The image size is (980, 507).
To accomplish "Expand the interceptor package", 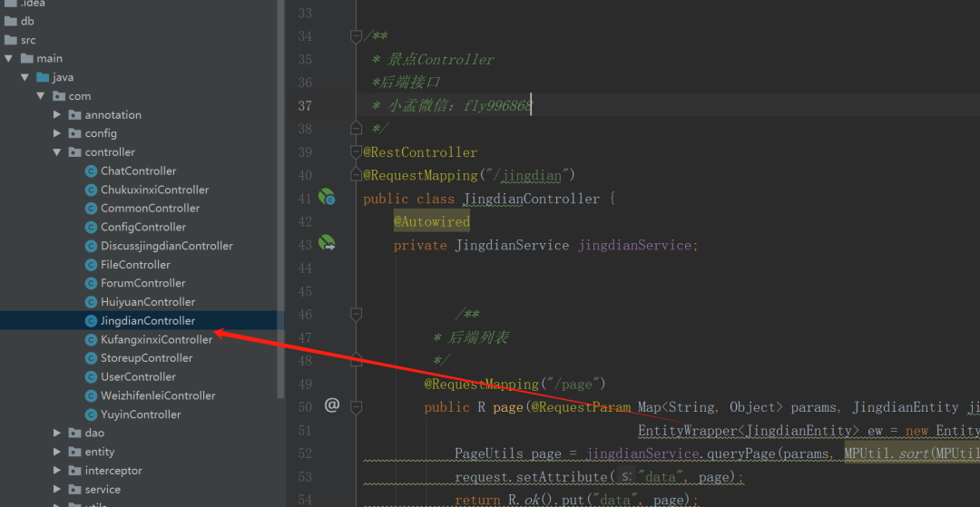I will tap(57, 470).
